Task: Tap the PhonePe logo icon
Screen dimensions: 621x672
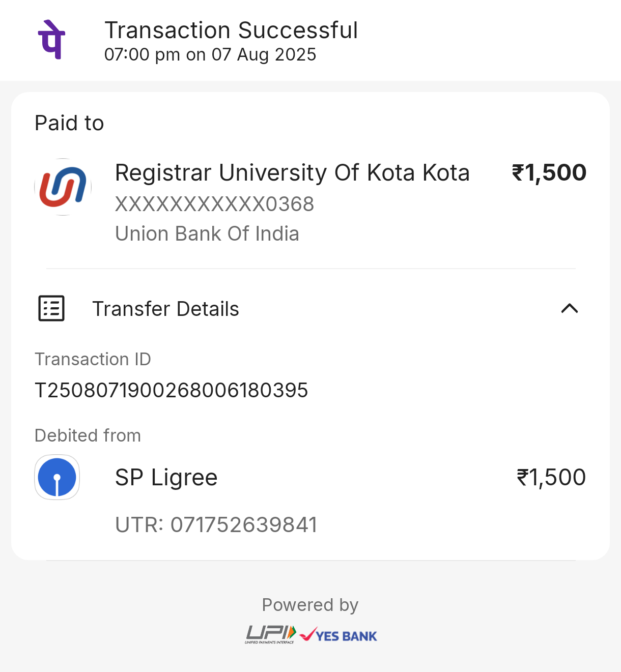Action: (51, 40)
